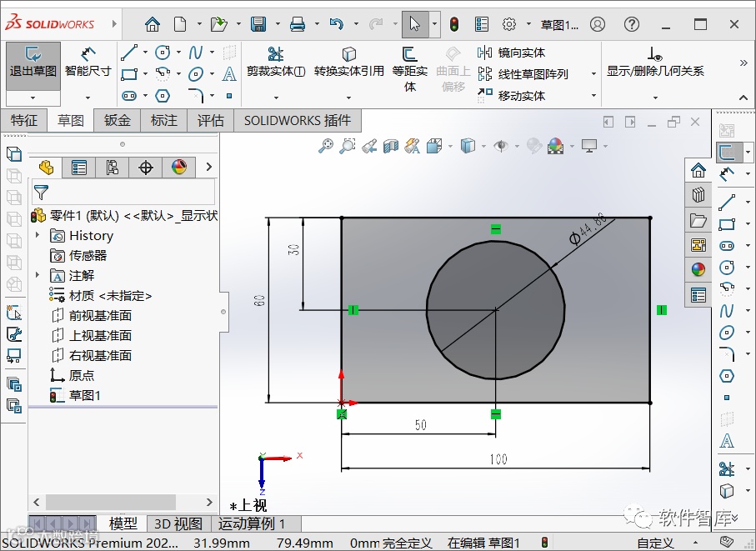Open the Appearances color ball in the task pane
The height and width of the screenshot is (551, 756).
(698, 269)
